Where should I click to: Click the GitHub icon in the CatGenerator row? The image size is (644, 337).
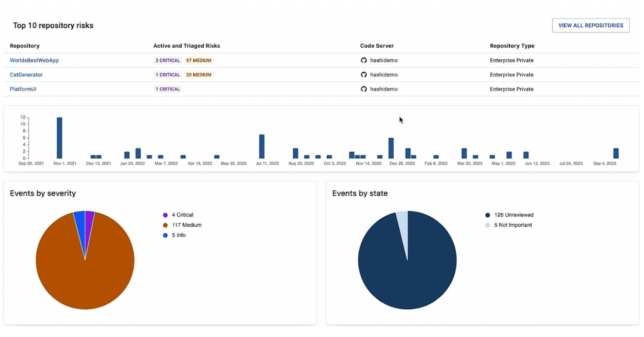pyautogui.click(x=364, y=75)
